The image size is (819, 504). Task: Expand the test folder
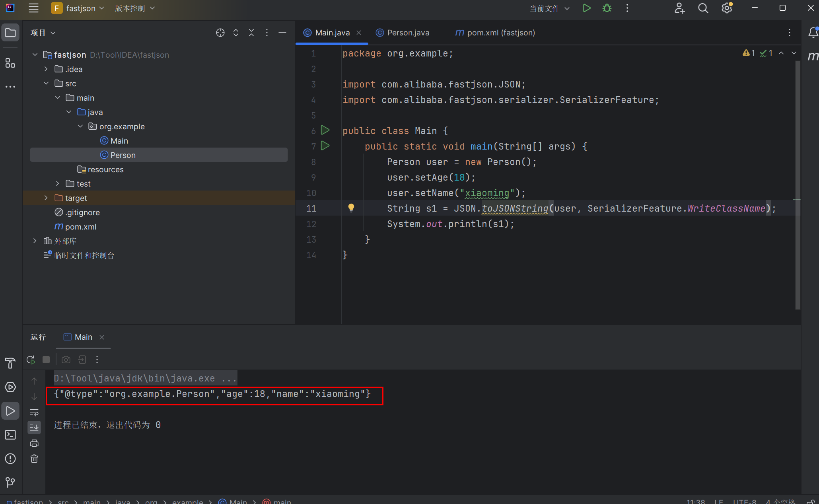(58, 183)
